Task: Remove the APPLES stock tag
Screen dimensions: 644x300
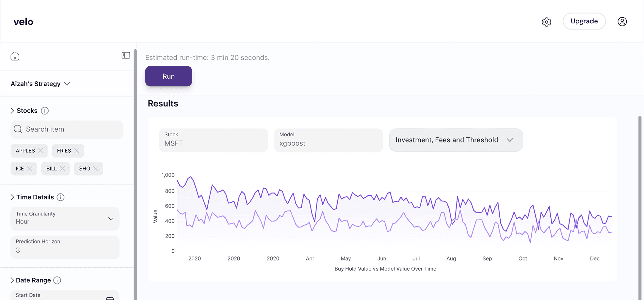Action: pos(40,151)
